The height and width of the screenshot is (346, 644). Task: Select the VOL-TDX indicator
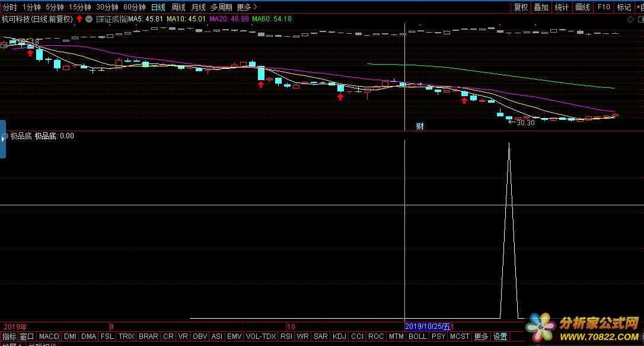[x=261, y=337]
